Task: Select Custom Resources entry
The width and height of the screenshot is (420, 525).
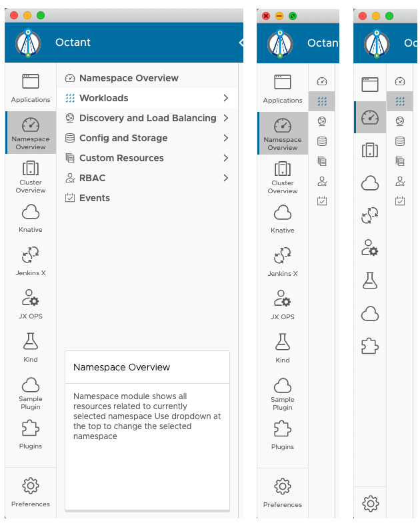Action: tap(147, 158)
